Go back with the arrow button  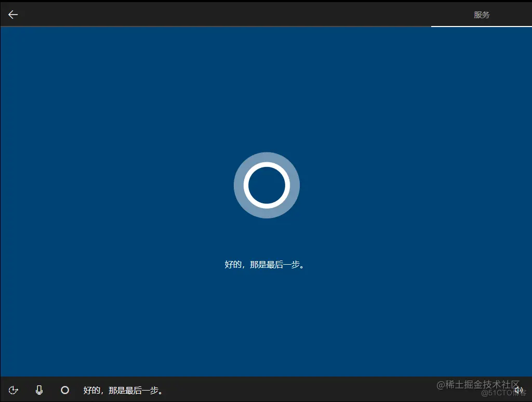pyautogui.click(x=12, y=14)
